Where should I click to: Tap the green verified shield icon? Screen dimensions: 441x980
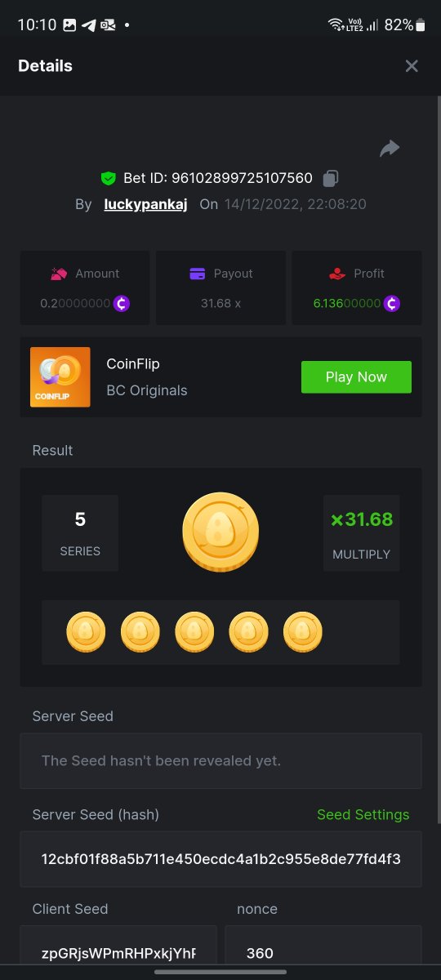coord(108,178)
